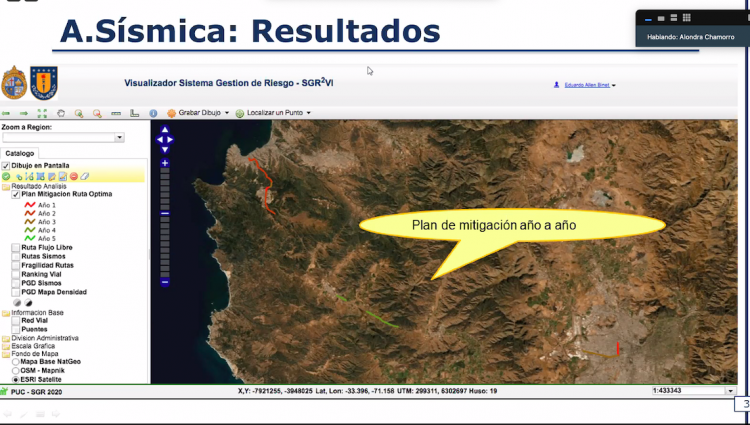Expand Division Administrativa folder
This screenshot has height=425, width=750.
(6, 338)
